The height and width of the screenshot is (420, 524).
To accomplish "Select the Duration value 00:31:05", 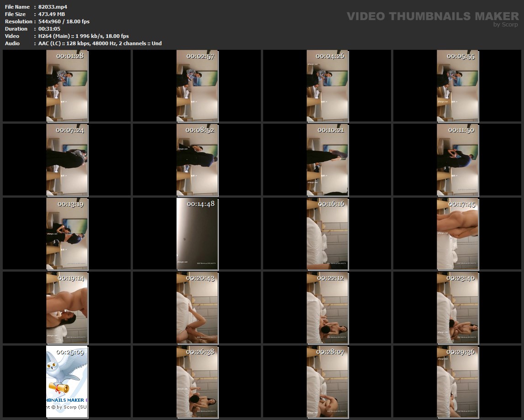I will pos(49,29).
